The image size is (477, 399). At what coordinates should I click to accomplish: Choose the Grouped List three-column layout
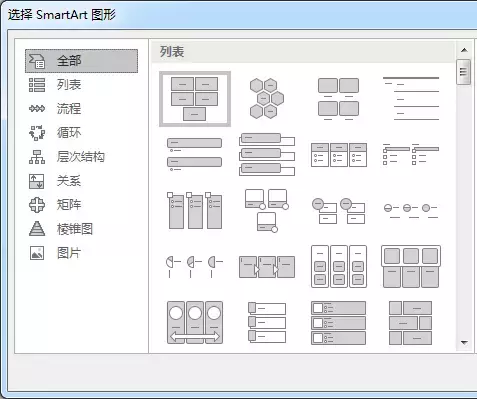point(339,267)
